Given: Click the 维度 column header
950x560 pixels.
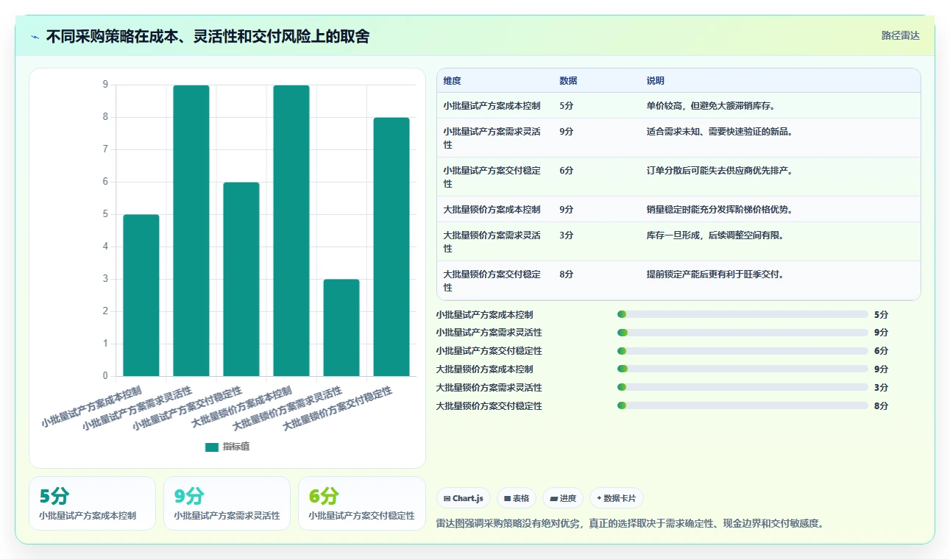Looking at the screenshot, I should [452, 81].
